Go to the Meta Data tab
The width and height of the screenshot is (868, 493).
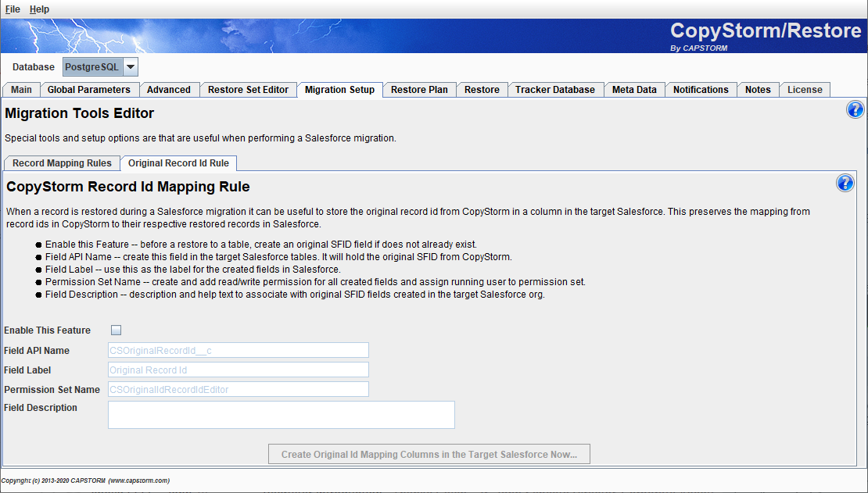(x=634, y=90)
